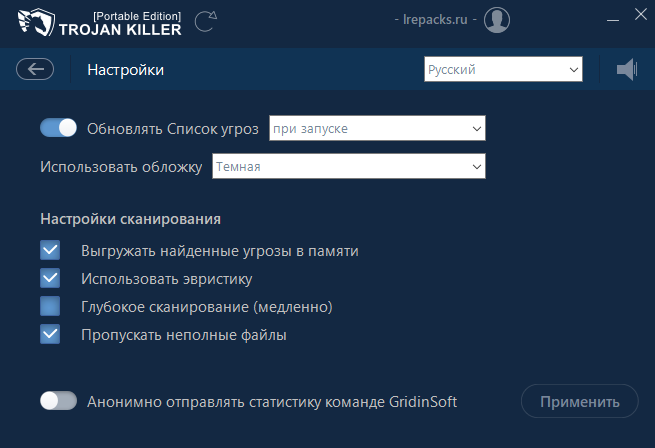
Task: Click the Trojan Killer shield logo
Action: pyautogui.click(x=36, y=22)
